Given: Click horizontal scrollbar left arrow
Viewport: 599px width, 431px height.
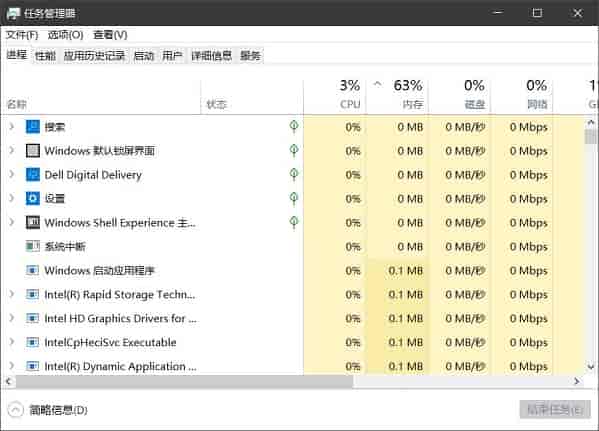Looking at the screenshot, I should [8, 381].
